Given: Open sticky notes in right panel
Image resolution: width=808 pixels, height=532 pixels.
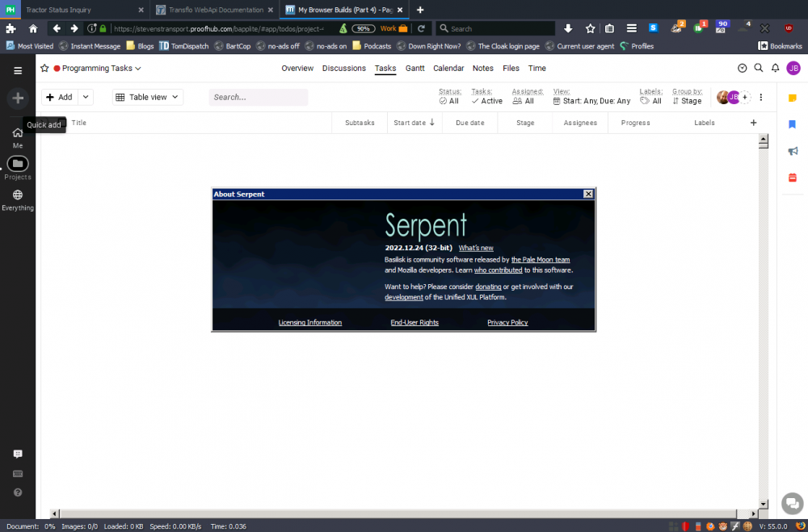Looking at the screenshot, I should pyautogui.click(x=793, y=98).
